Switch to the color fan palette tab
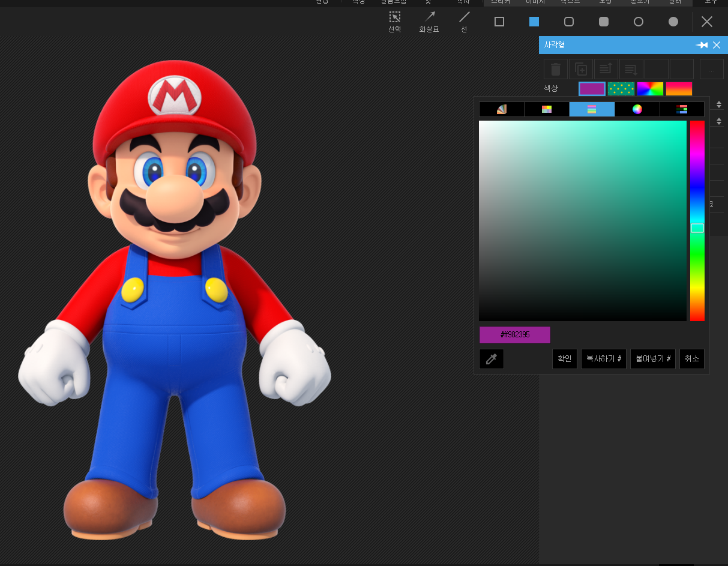 502,109
